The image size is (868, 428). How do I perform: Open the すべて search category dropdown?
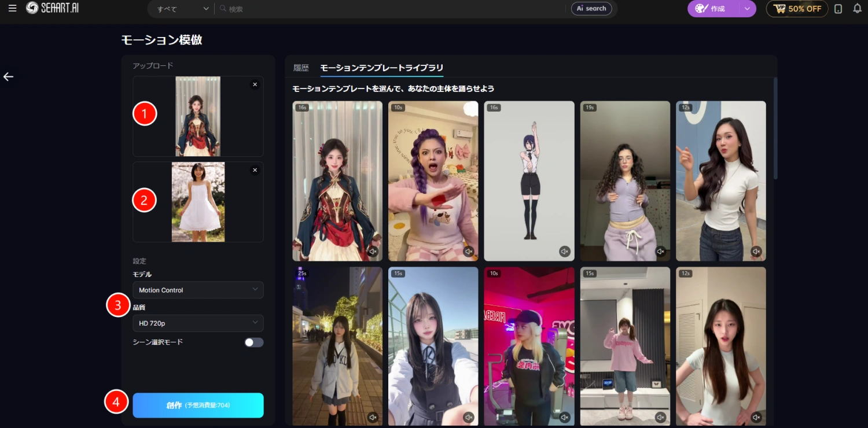click(x=180, y=9)
